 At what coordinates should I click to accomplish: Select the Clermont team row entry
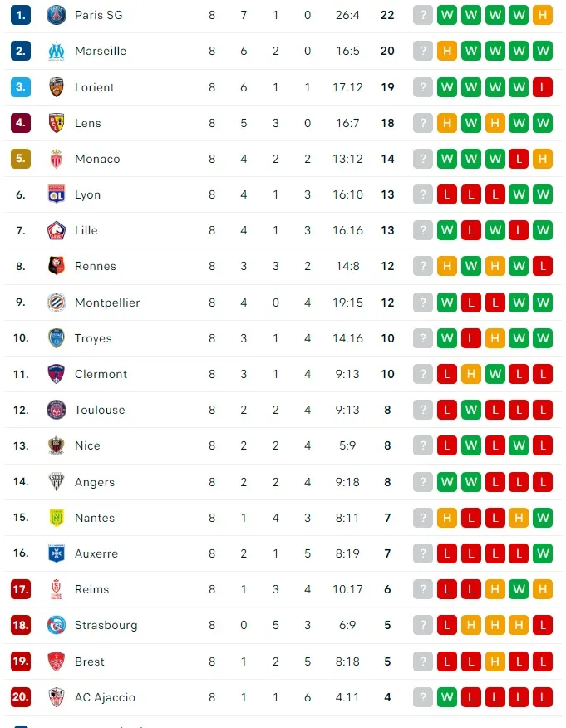101,374
